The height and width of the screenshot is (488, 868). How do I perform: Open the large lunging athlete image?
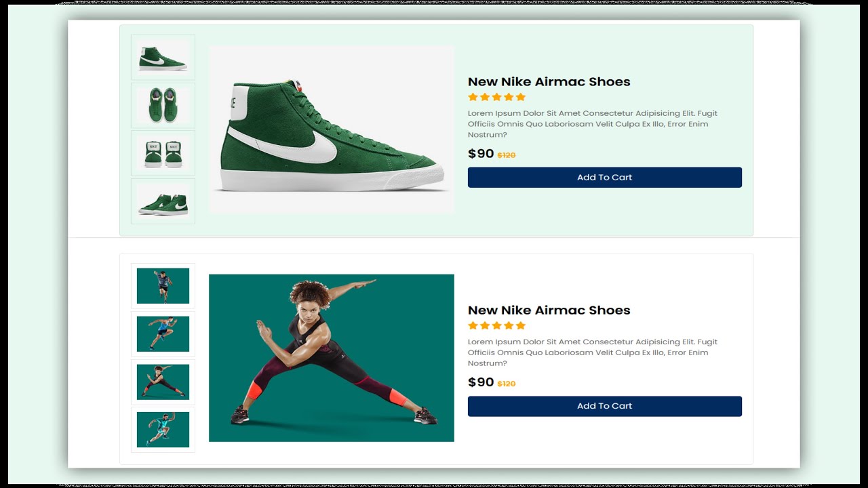click(332, 358)
